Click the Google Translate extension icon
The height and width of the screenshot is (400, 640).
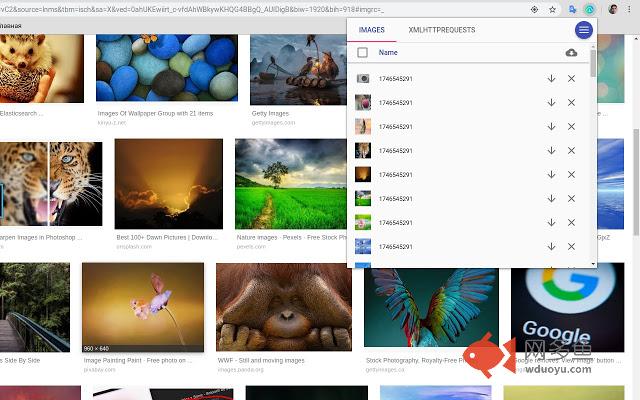pos(572,9)
